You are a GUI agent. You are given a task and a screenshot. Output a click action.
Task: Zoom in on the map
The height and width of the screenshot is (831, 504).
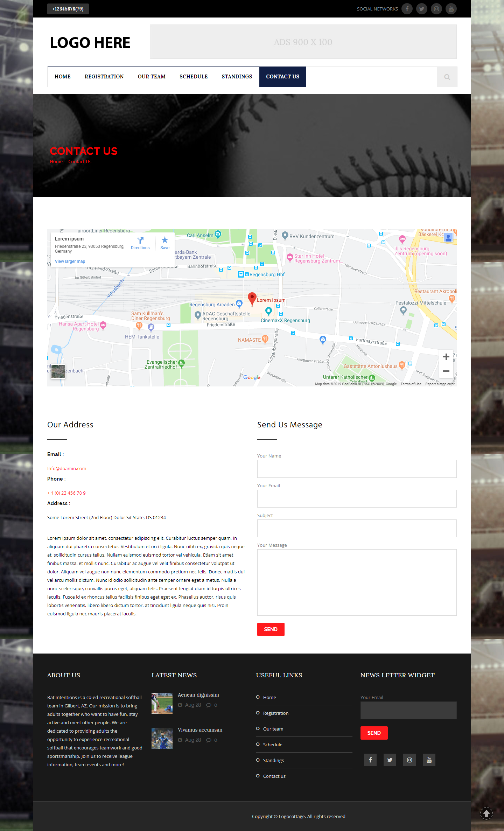(446, 357)
